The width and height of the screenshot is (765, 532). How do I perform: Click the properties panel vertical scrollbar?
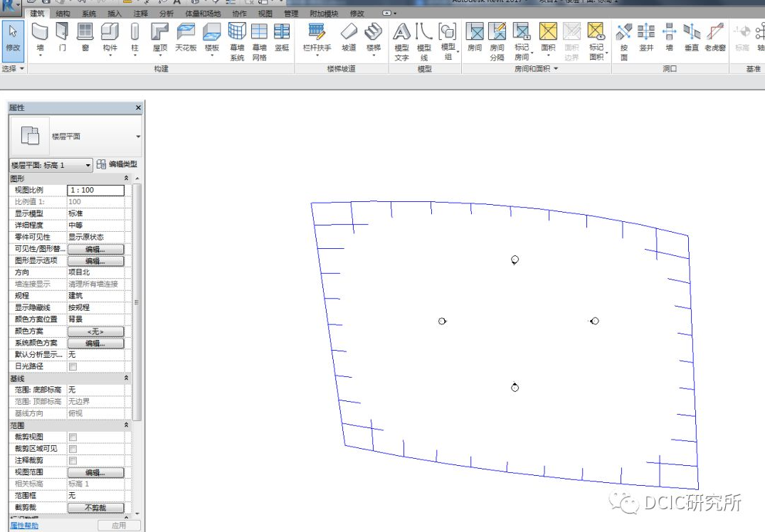(x=137, y=302)
